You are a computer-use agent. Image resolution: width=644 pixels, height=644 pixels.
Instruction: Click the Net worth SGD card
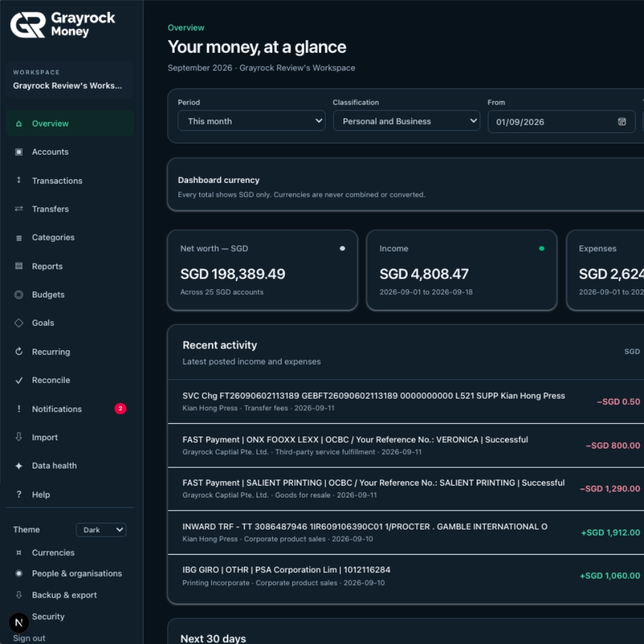point(262,270)
